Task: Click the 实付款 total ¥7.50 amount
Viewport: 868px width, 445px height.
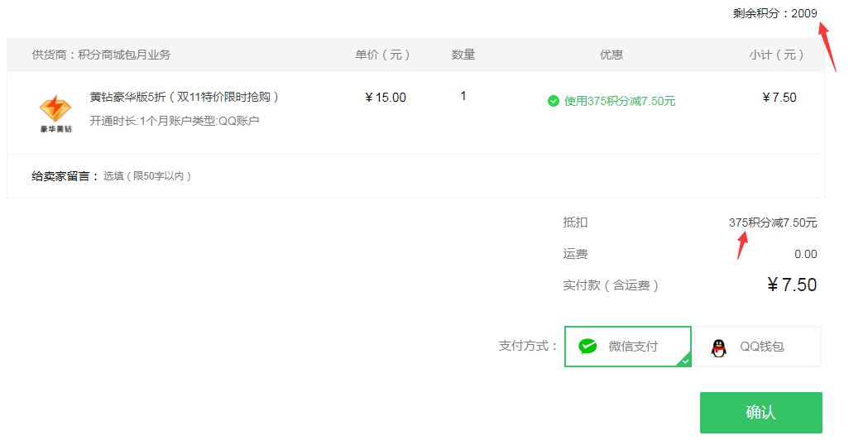Action: 792,285
